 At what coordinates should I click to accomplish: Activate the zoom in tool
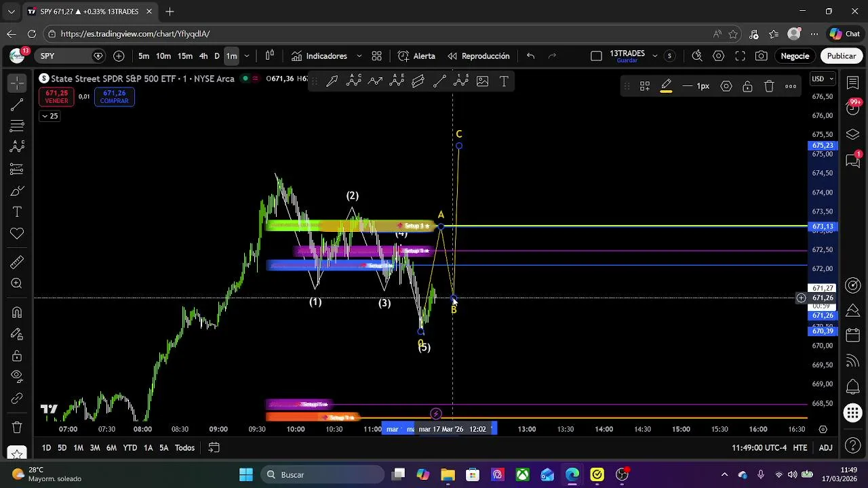point(17,283)
